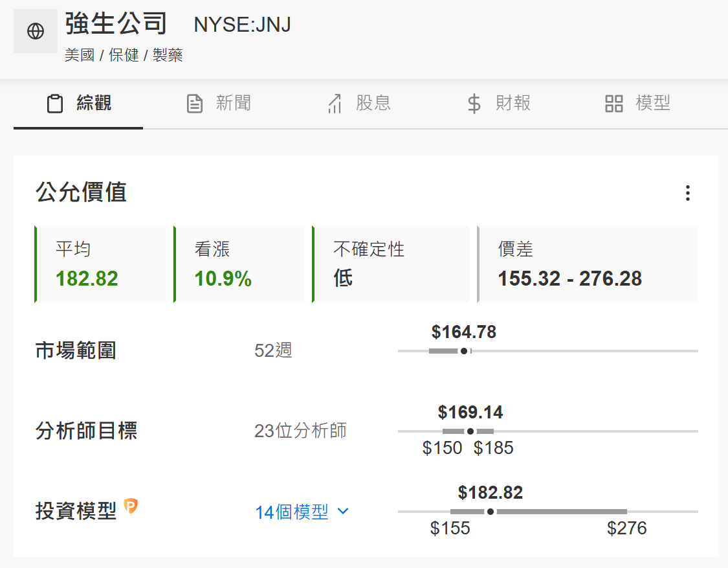Click the 製藥 industry breadcrumb

pos(168,55)
